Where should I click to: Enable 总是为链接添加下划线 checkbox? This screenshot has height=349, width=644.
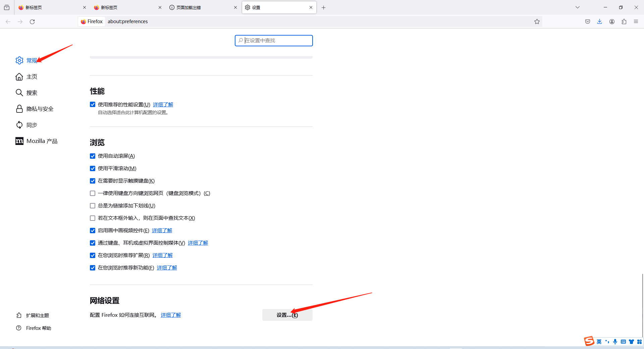tap(93, 206)
